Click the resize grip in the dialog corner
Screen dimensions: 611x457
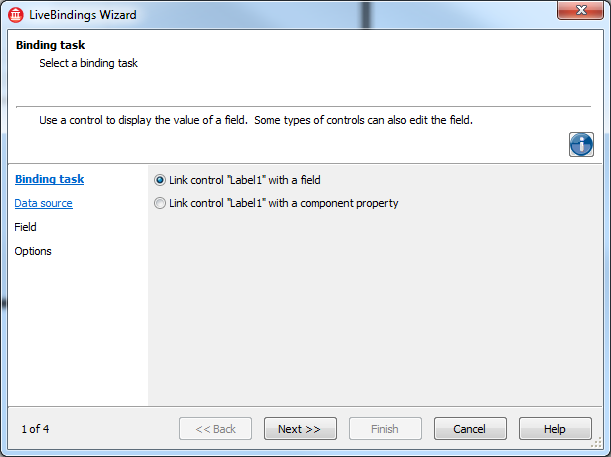(597, 442)
